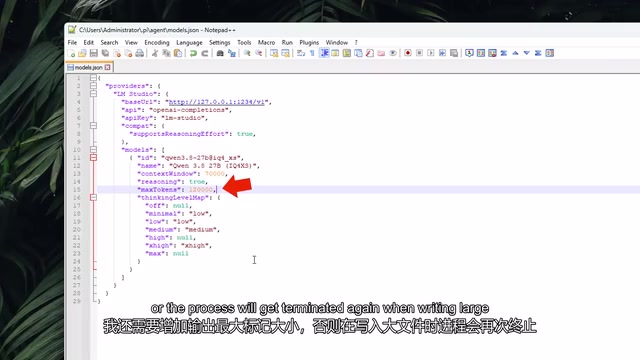Open the Edit menu
This screenshot has height=360, width=640.
[x=89, y=42]
